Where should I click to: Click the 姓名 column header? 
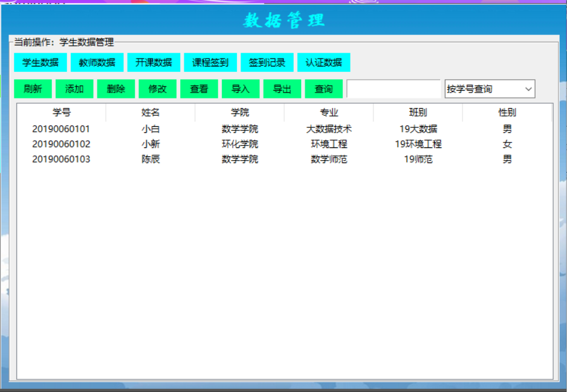pos(151,112)
